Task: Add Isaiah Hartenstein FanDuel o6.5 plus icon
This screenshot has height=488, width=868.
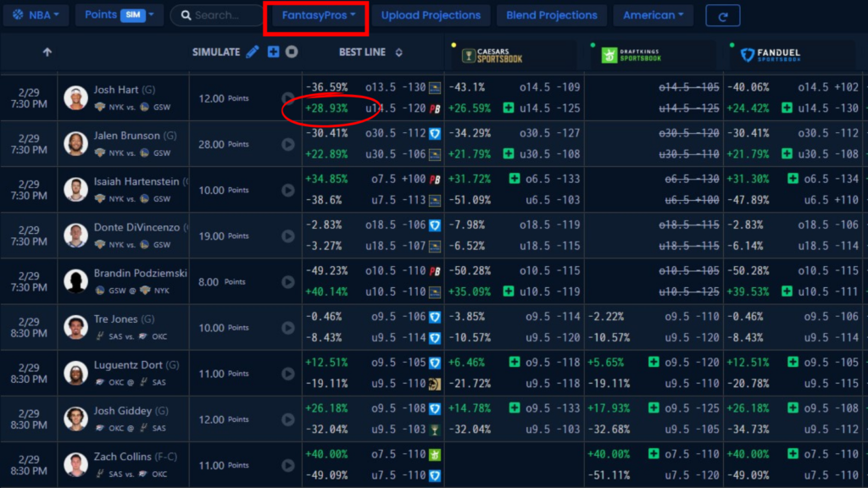Action: 793,178
